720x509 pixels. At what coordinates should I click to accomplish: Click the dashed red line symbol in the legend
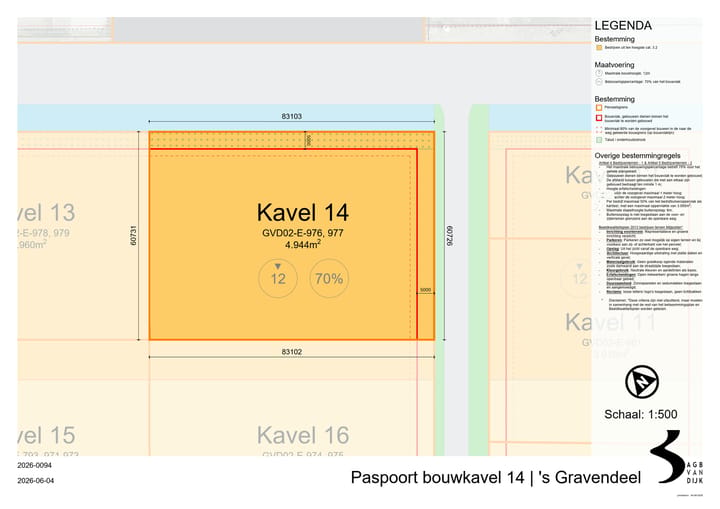click(599, 130)
